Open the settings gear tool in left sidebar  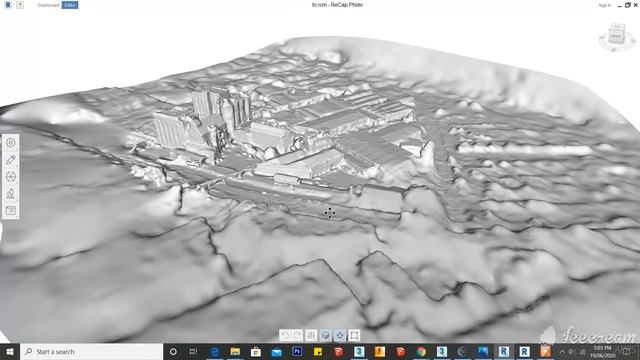click(x=11, y=142)
